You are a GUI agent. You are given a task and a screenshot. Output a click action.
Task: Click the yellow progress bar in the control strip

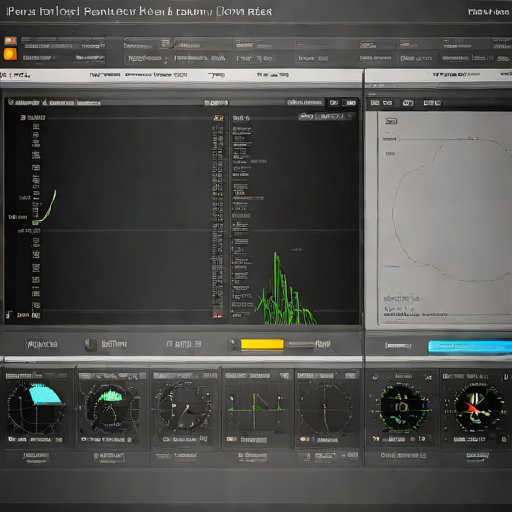[262, 344]
